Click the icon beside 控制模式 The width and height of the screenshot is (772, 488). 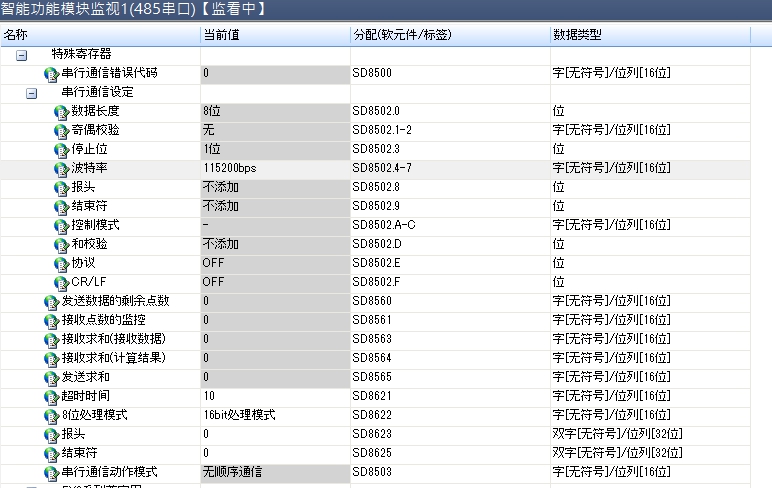coord(61,226)
